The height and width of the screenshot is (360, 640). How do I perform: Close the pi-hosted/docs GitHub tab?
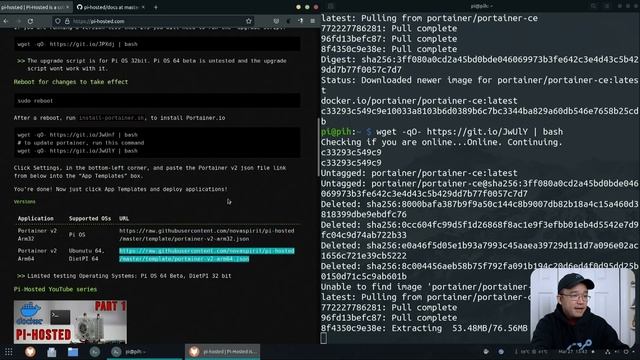tap(143, 7)
